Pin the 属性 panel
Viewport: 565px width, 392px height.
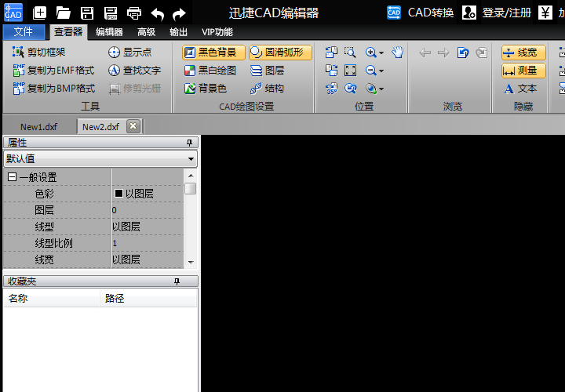[190, 143]
